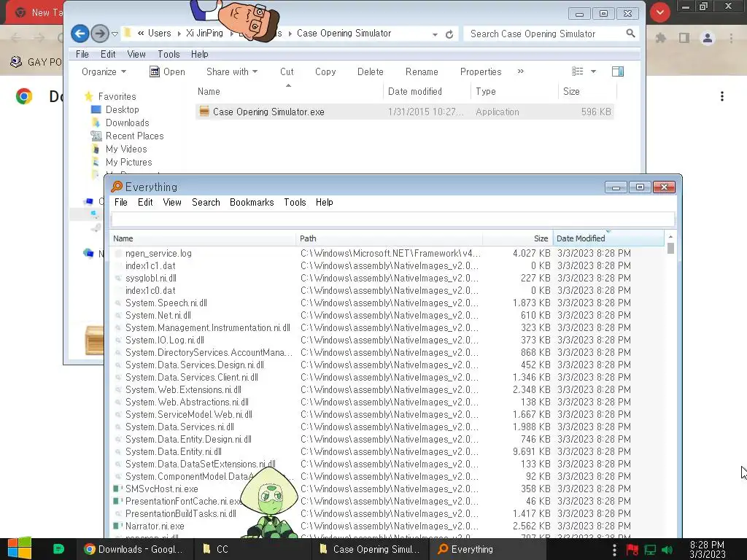Screen dimensions: 747x560
Task: Click the Everything vertical scrollbar thumb
Action: point(670,249)
